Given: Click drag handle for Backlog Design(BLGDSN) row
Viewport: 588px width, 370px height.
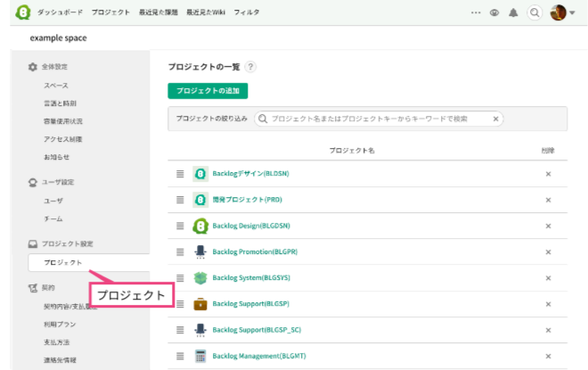Looking at the screenshot, I should (x=180, y=226).
